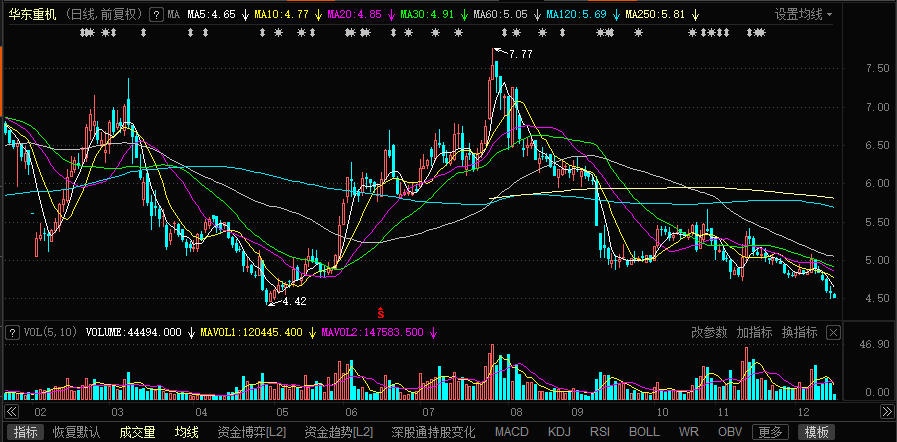Open the 设置均线 dropdown

pyautogui.click(x=804, y=15)
